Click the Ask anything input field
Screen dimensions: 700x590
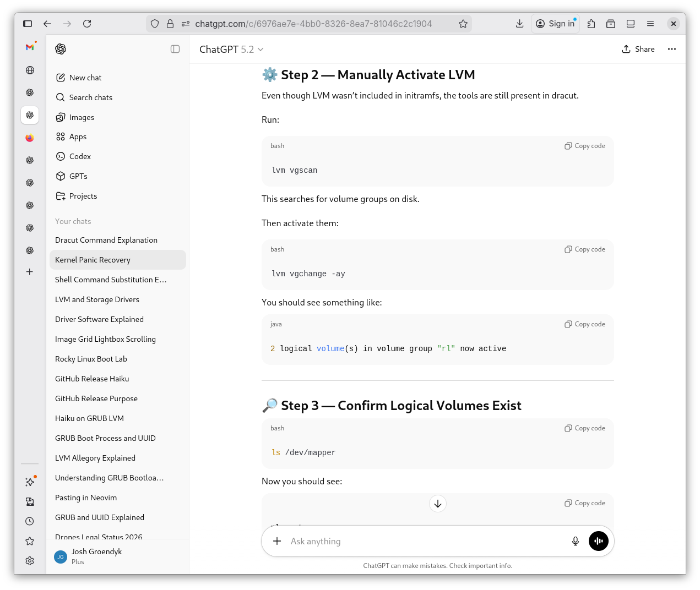pos(424,541)
